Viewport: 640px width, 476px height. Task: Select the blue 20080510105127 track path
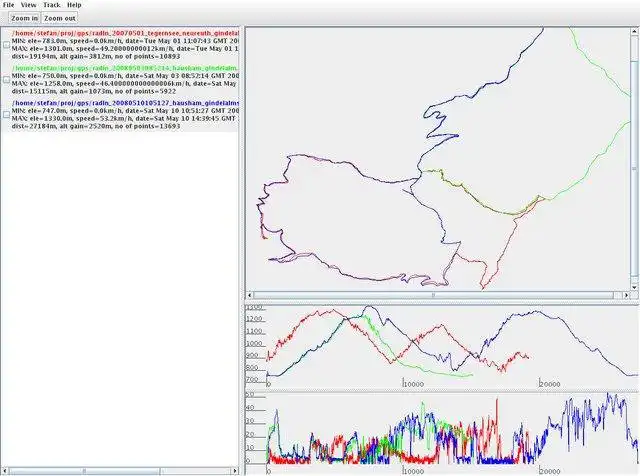click(x=126, y=103)
